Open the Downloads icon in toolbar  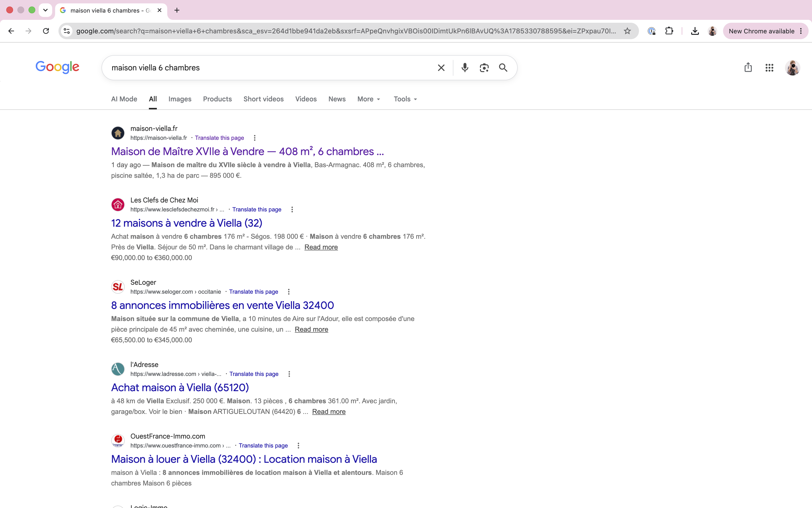click(695, 31)
